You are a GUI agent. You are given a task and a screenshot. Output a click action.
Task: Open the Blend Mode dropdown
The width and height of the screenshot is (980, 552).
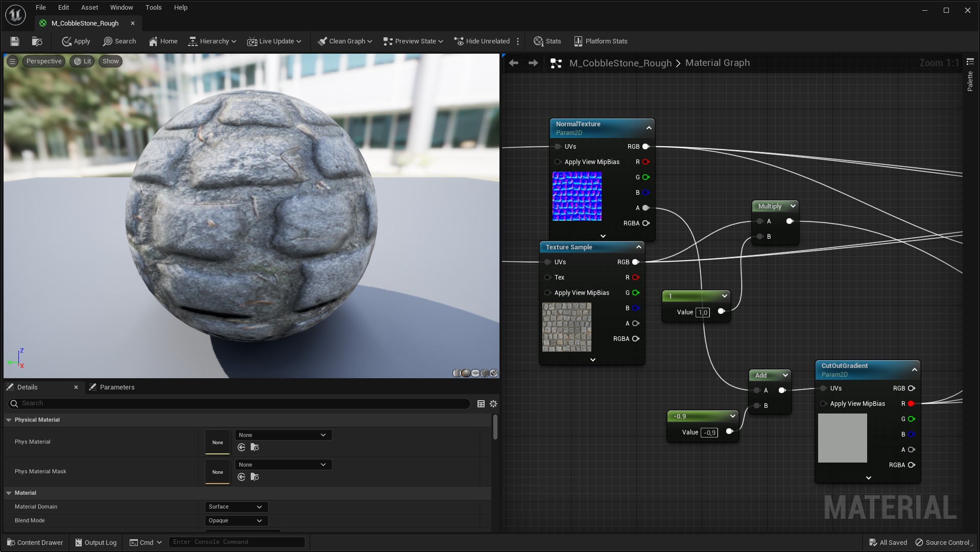pyautogui.click(x=235, y=520)
